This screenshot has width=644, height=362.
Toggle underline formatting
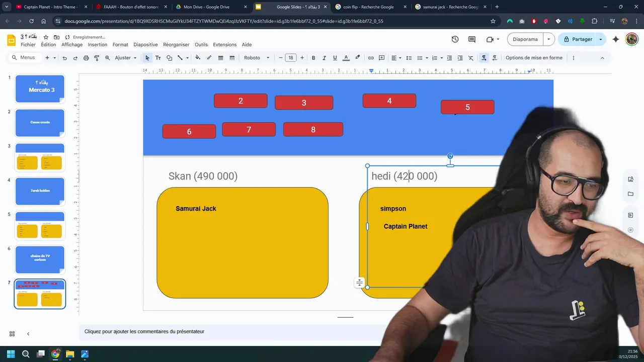[335, 58]
